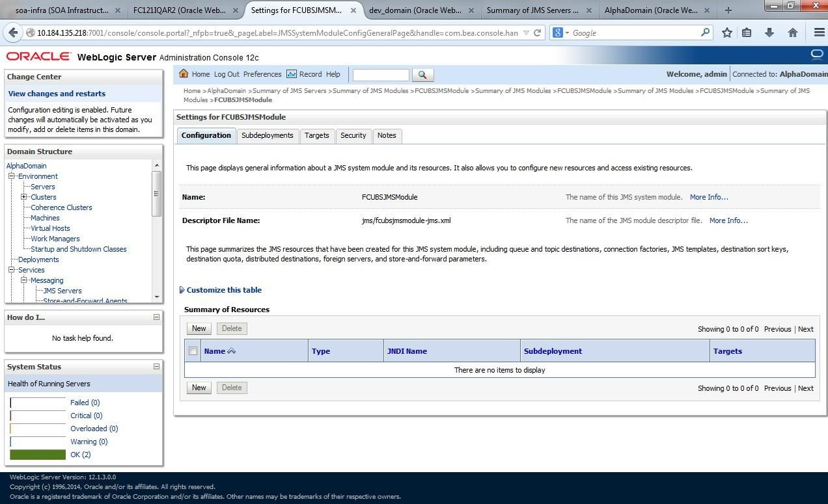Sort table by JNDI Name column

pyautogui.click(x=407, y=351)
